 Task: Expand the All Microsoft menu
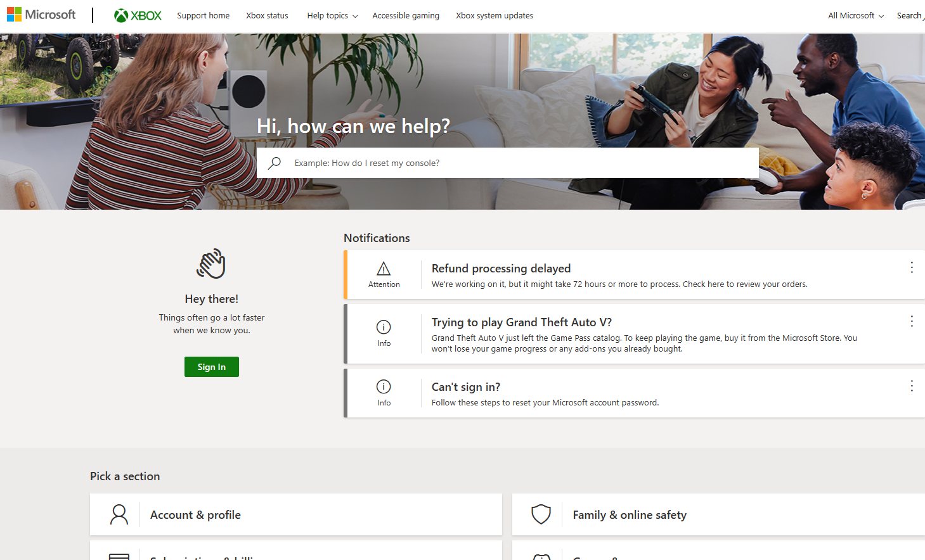[856, 15]
